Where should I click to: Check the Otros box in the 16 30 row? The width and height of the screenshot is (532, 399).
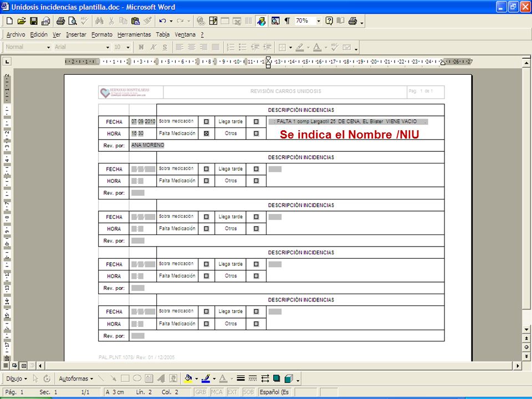click(x=256, y=134)
